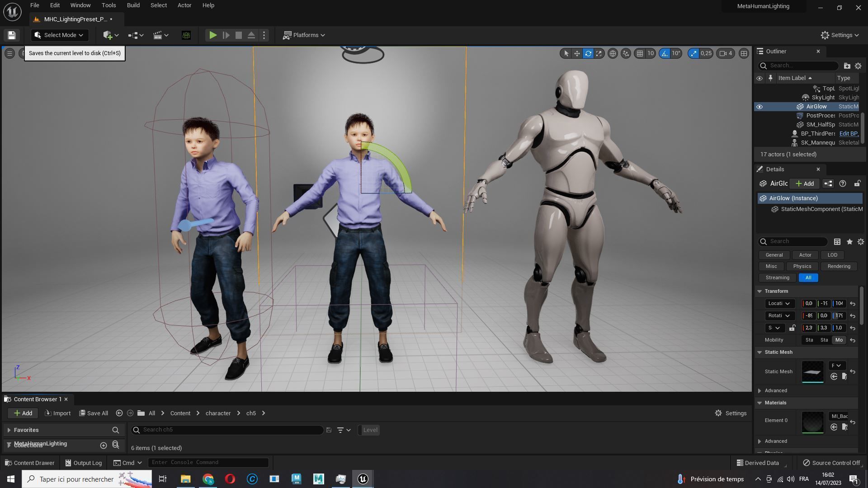
Task: Reset Location to default arrow
Action: [853, 304]
